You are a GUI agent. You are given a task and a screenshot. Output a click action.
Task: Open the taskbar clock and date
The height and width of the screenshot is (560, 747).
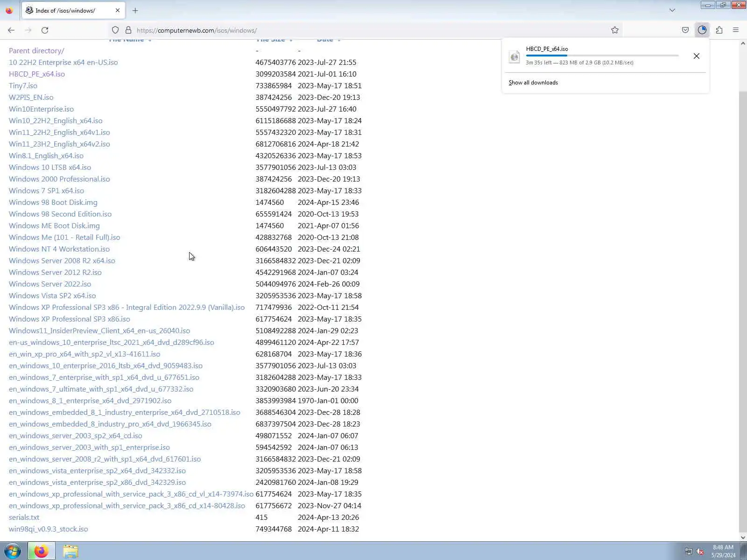tap(723, 551)
